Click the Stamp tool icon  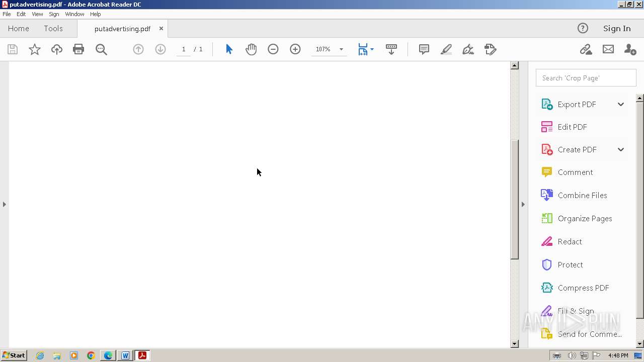pos(490,49)
